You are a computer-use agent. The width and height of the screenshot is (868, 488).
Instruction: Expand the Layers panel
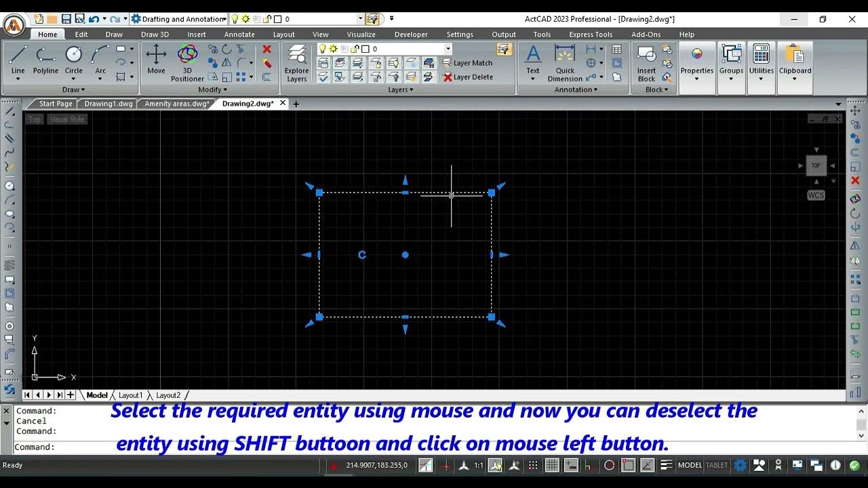[400, 89]
